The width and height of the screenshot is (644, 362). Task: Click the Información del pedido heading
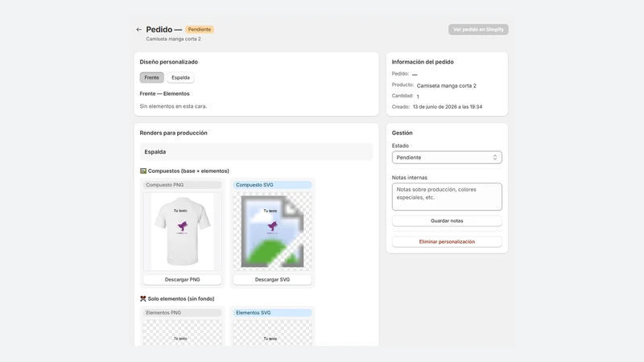[423, 62]
